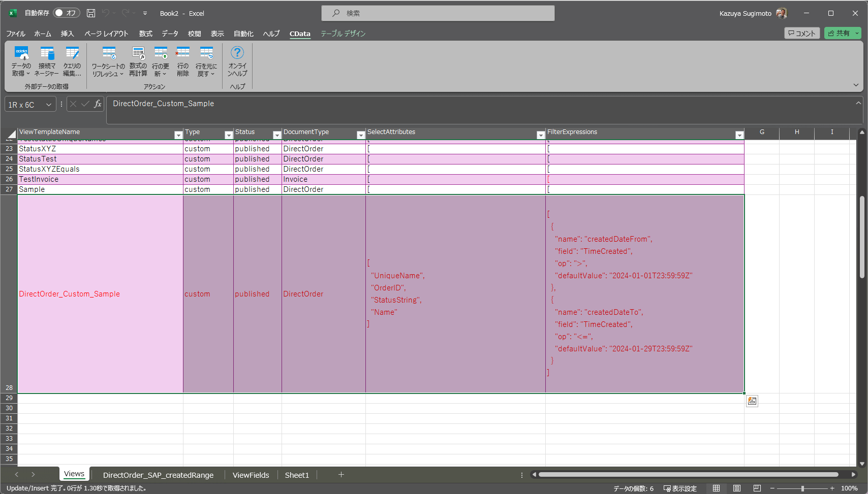The height and width of the screenshot is (494, 868).
Task: Switch to Normal view in the status bar
Action: point(716,488)
